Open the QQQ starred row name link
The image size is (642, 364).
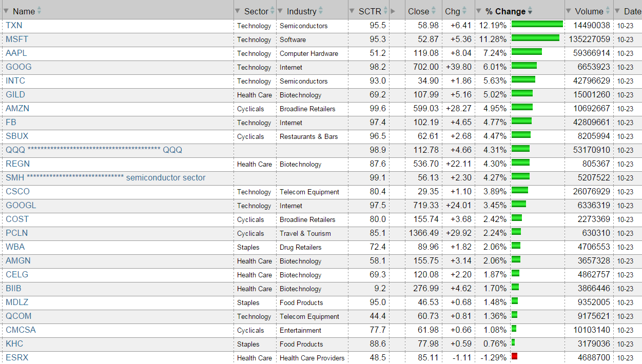(94, 150)
